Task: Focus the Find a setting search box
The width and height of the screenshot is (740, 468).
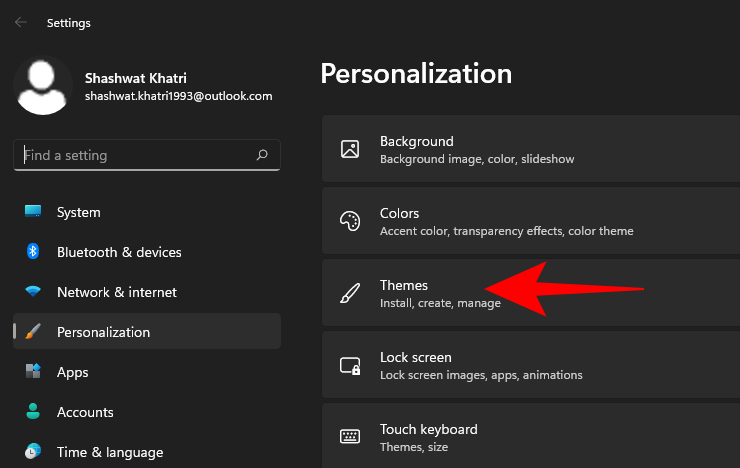Action: pyautogui.click(x=135, y=156)
